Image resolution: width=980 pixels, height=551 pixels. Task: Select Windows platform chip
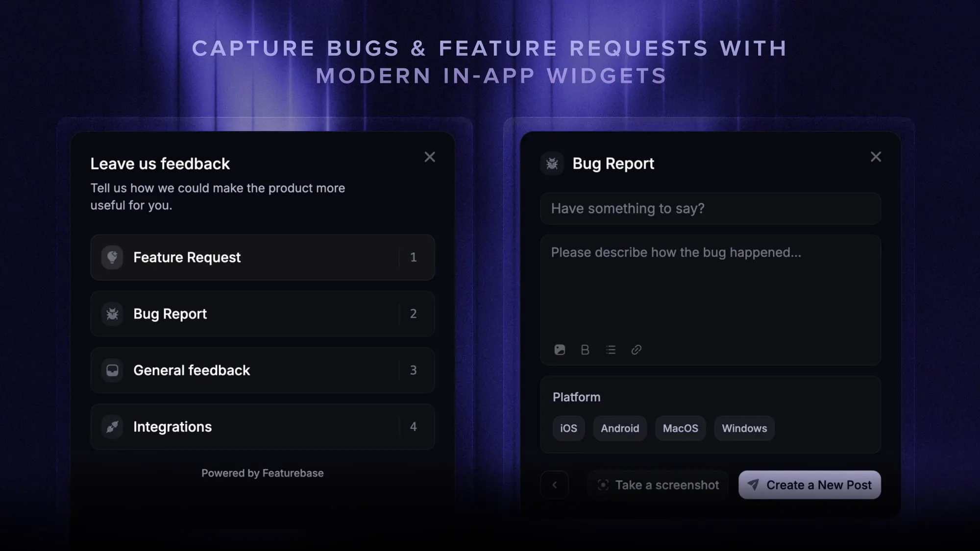[744, 429]
